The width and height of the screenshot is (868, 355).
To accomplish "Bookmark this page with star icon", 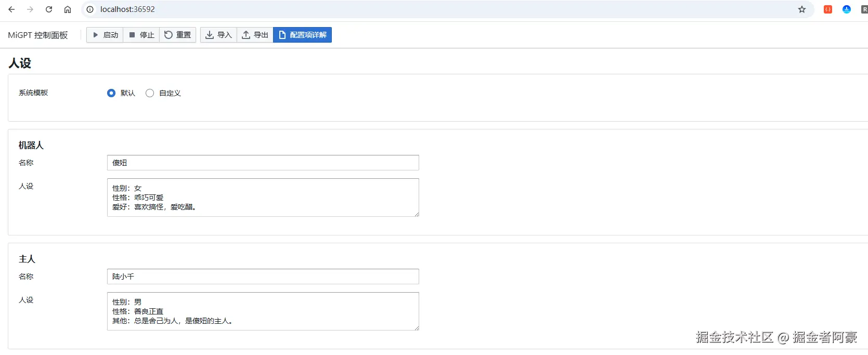I will point(802,9).
